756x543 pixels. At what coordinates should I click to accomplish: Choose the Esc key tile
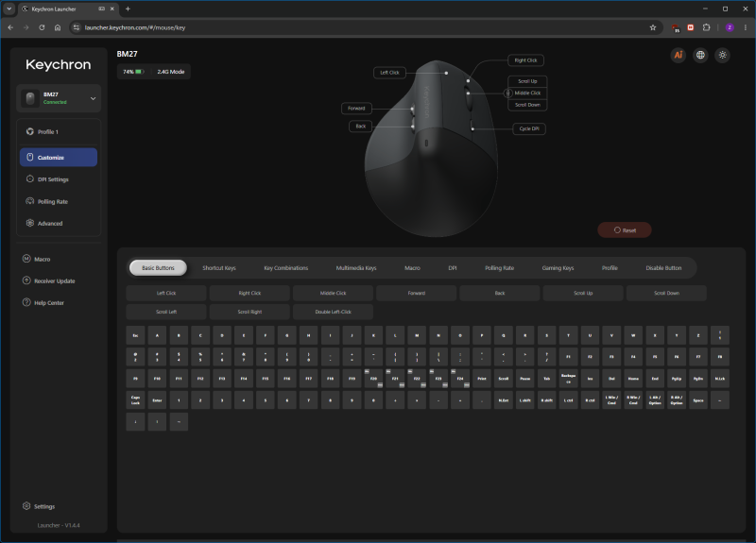pyautogui.click(x=135, y=335)
